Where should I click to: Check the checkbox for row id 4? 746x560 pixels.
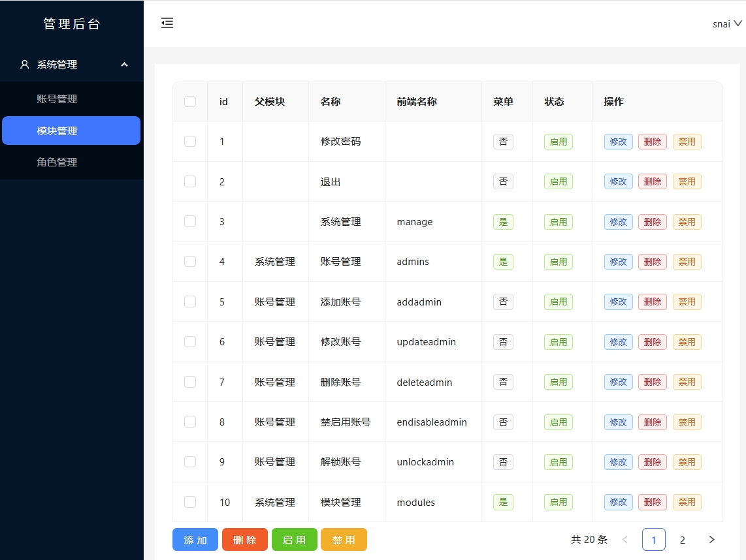coord(190,262)
